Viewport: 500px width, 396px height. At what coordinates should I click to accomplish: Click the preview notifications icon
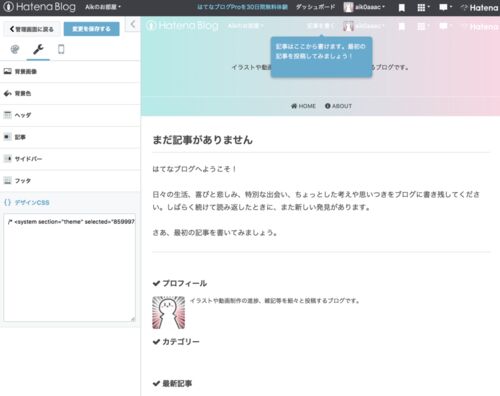(x=445, y=26)
